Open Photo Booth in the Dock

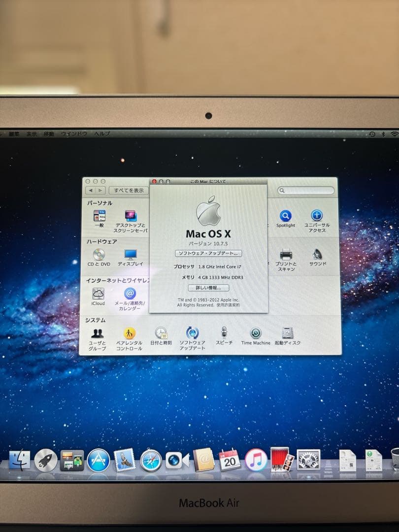click(282, 460)
